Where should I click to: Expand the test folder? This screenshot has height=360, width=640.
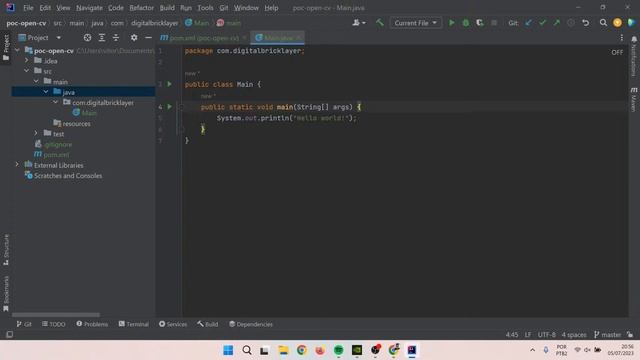click(x=36, y=133)
